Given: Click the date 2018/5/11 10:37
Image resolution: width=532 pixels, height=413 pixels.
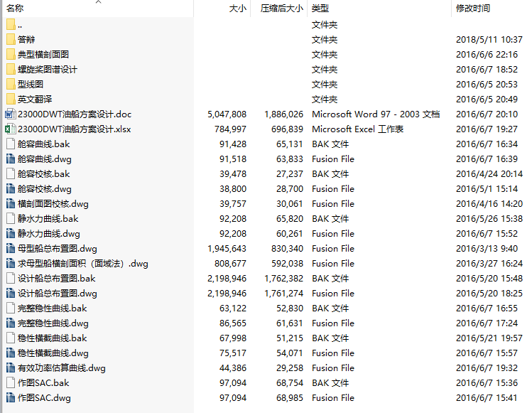Looking at the screenshot, I should pos(489,40).
